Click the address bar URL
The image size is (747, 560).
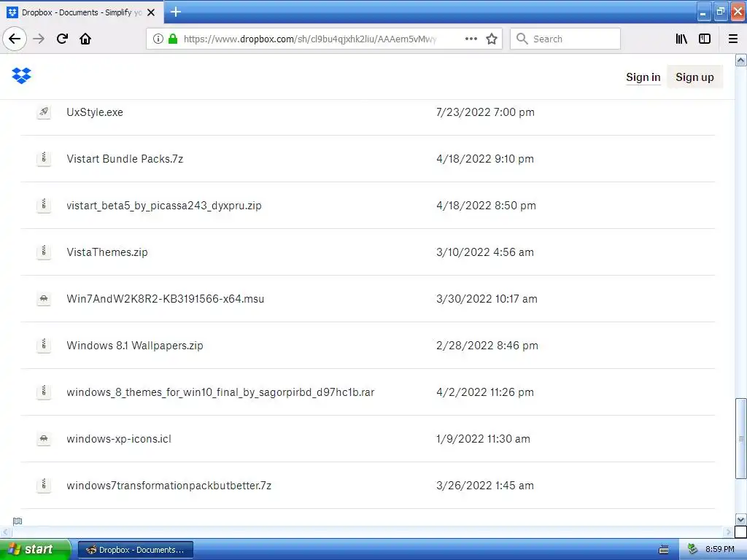pos(309,39)
